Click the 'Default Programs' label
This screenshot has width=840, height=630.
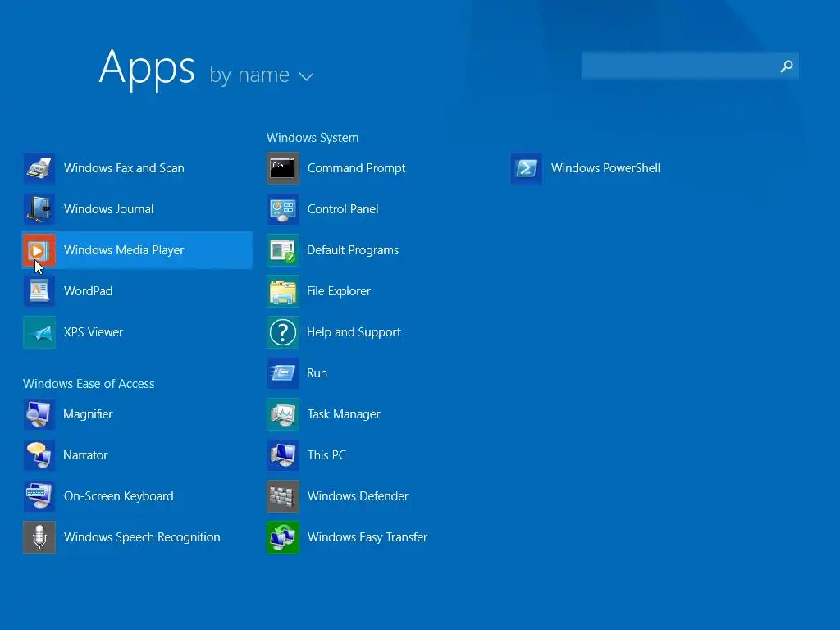[353, 250]
